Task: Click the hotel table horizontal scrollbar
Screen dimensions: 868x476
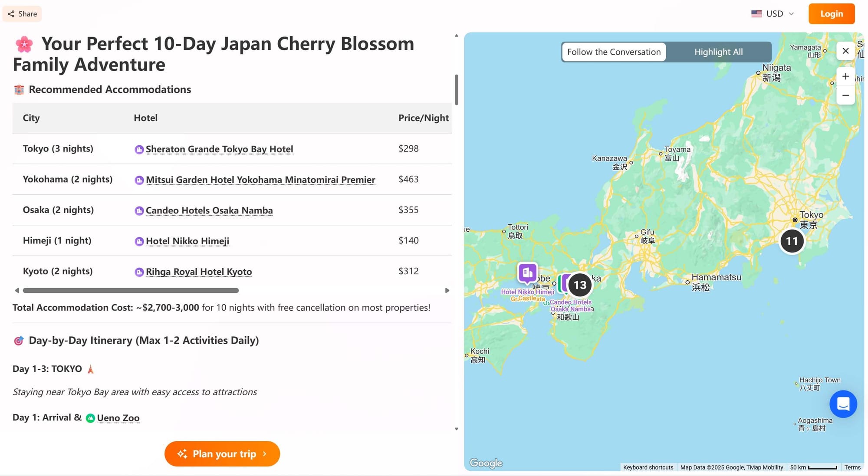Action: pyautogui.click(x=131, y=290)
